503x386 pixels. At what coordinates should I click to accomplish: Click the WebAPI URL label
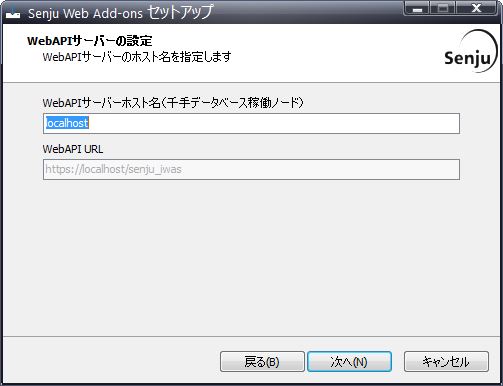click(73, 149)
